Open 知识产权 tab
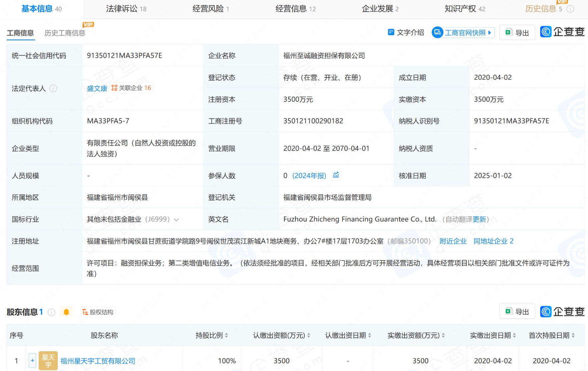This screenshot has width=588, height=371. pos(465,9)
